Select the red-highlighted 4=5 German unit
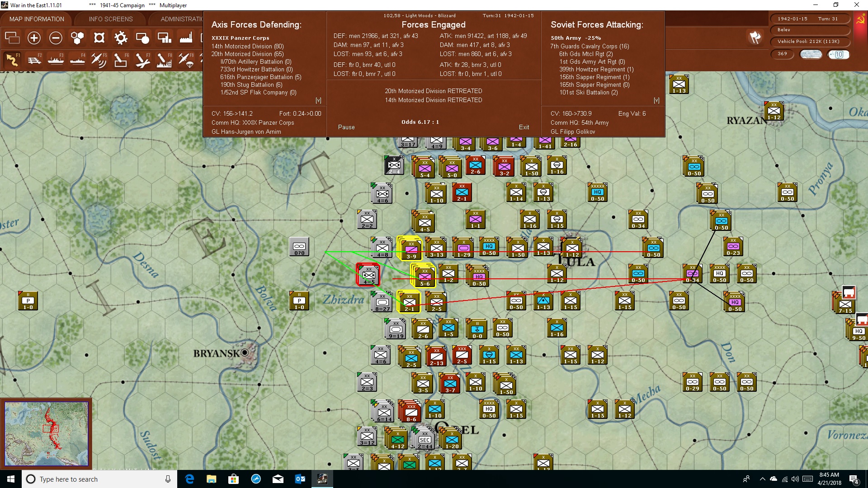 point(368,275)
